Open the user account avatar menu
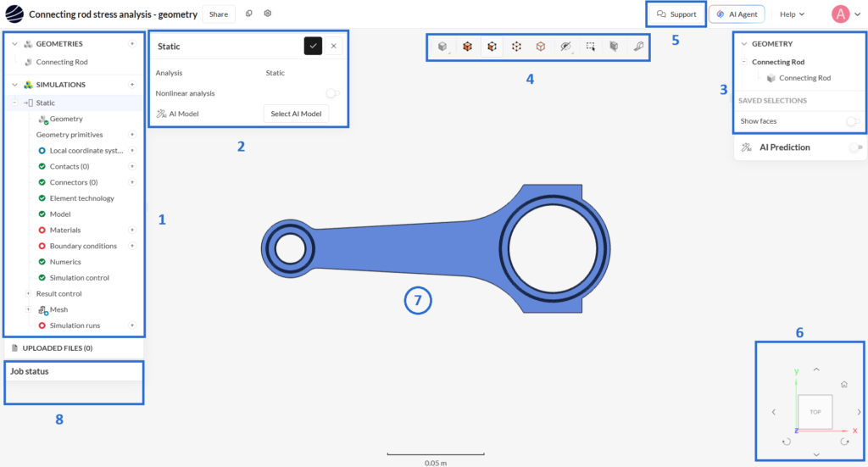Screen dimensions: 868x467 point(845,14)
